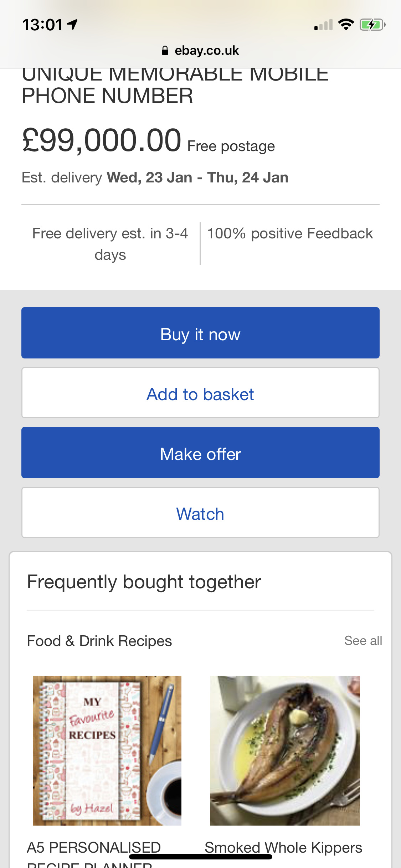Open the Smoked Whole Kippers image
This screenshot has width=401, height=868.
[285, 750]
